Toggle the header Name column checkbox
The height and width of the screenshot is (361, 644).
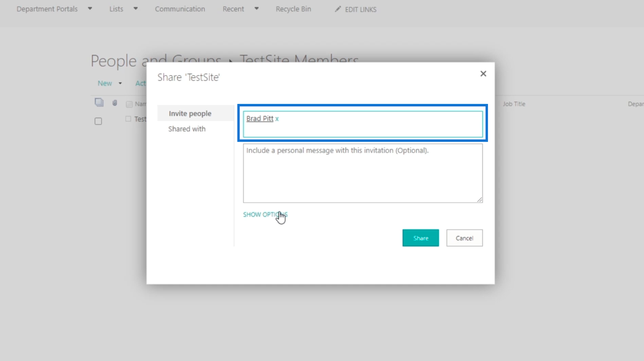[x=129, y=104]
